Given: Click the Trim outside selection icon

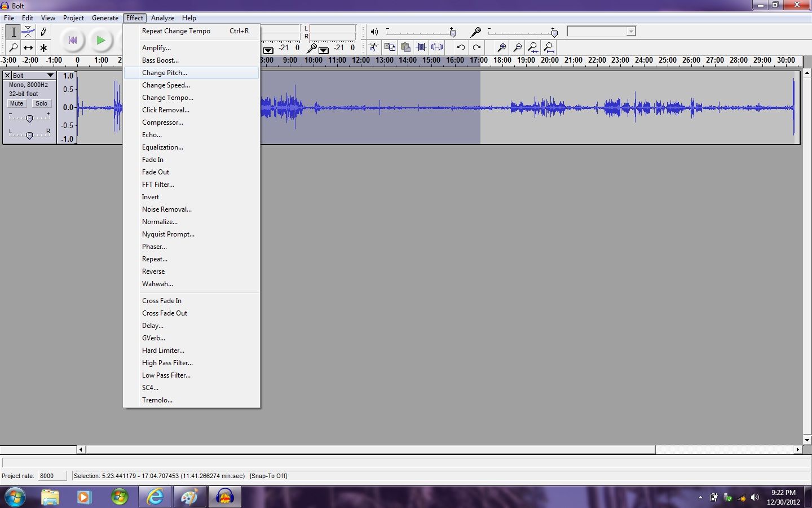Looking at the screenshot, I should (x=421, y=47).
